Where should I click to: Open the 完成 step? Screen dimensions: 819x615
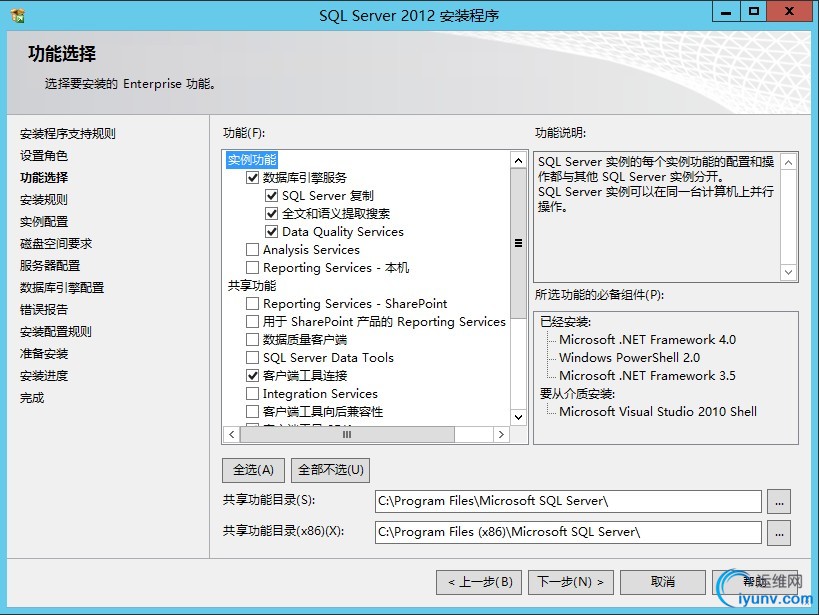click(x=32, y=398)
